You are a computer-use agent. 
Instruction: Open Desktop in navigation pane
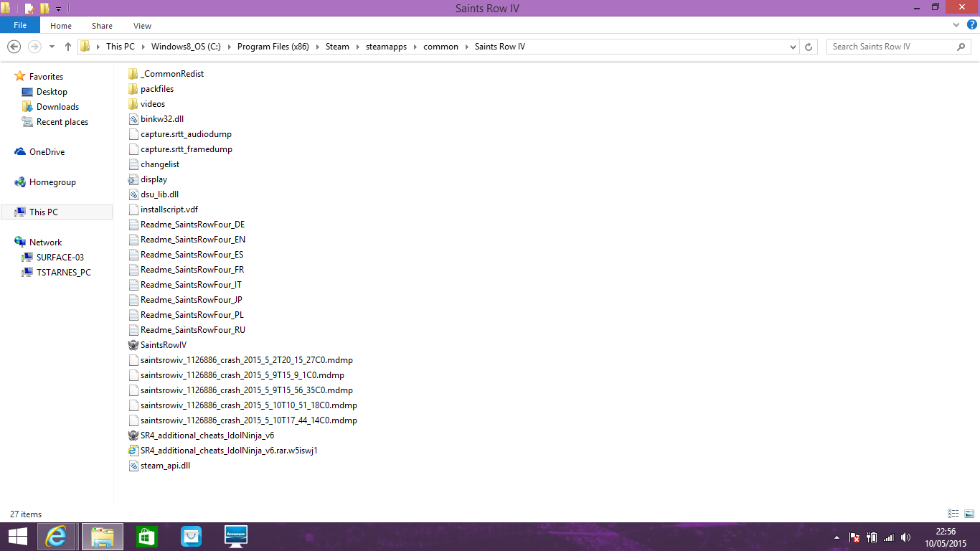52,92
